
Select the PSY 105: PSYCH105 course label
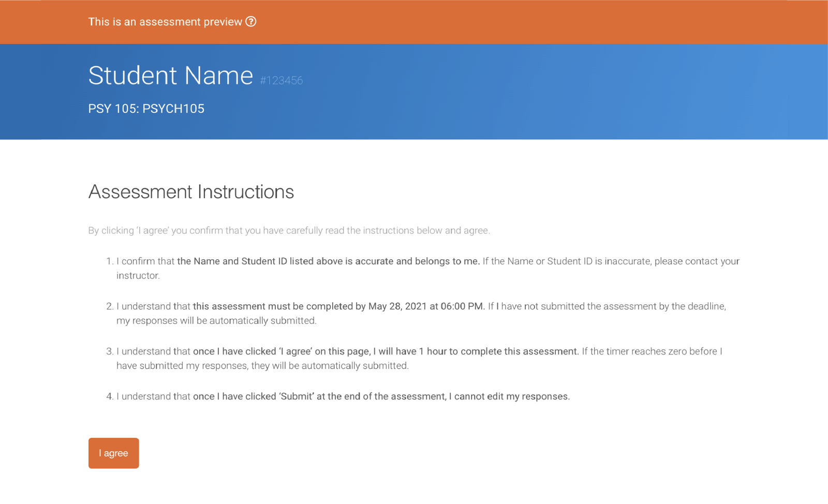[146, 109]
